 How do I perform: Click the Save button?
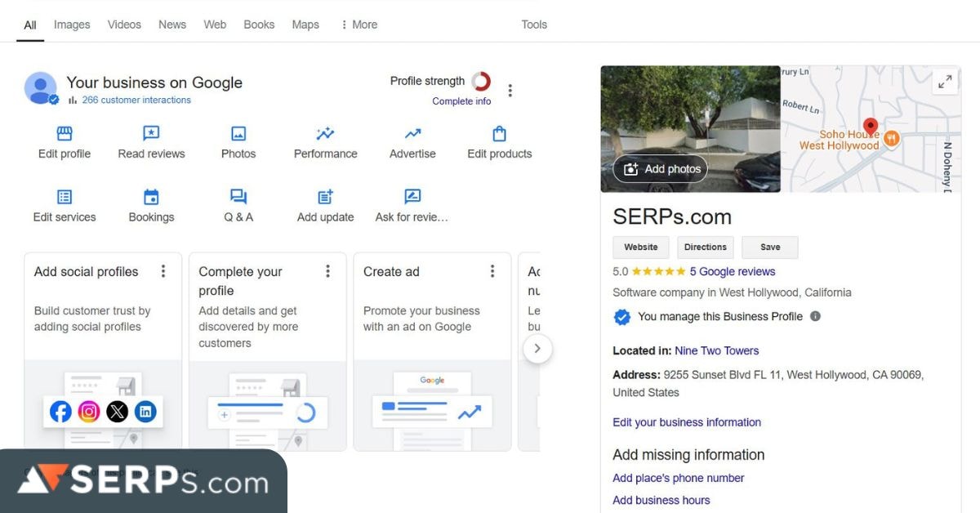tap(770, 248)
